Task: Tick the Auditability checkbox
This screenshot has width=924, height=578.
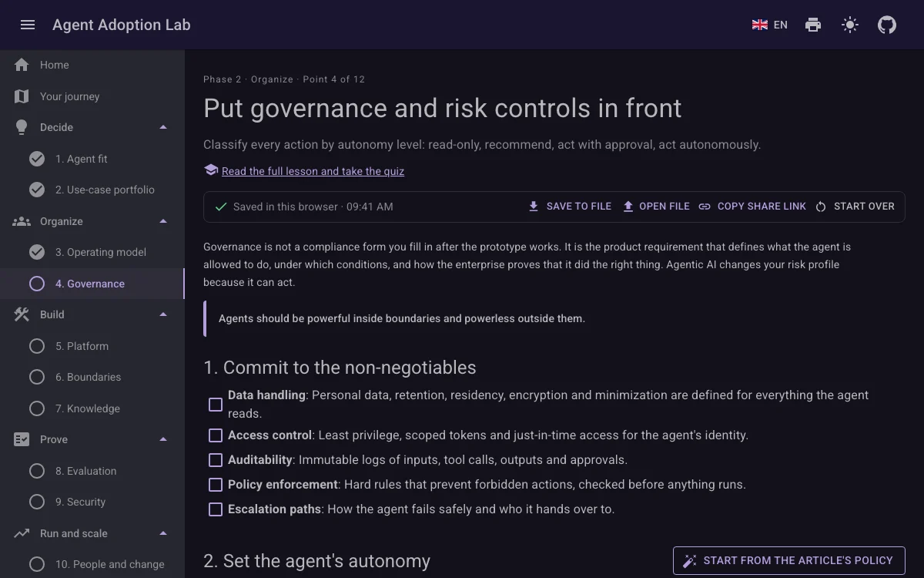Action: point(216,460)
